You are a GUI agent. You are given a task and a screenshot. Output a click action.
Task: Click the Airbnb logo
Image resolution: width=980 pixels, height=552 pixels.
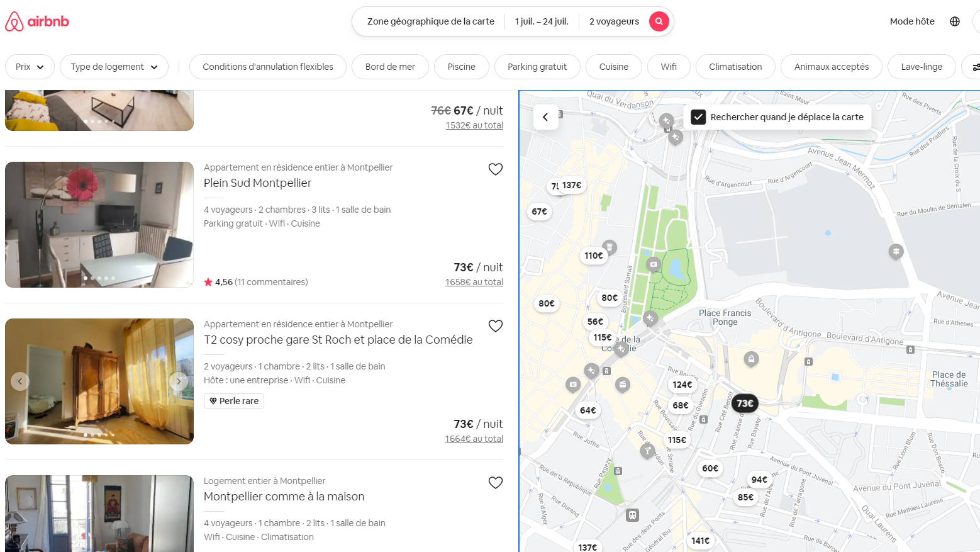coord(37,21)
